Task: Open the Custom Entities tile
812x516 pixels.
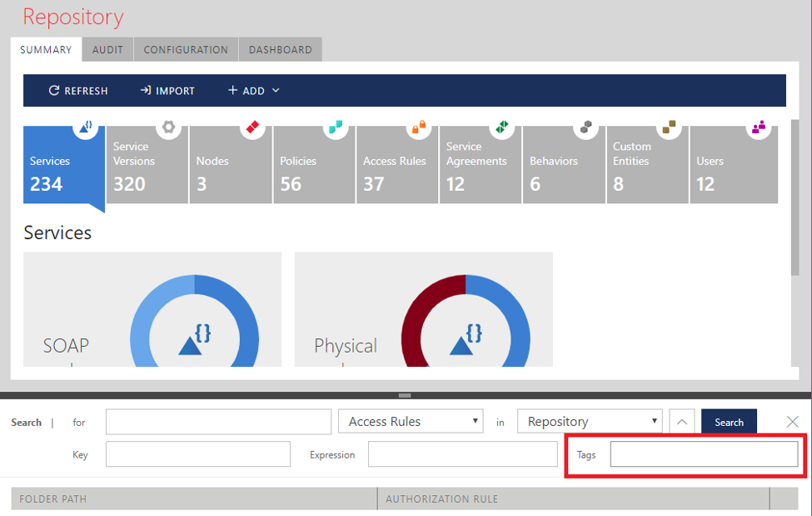Action: tap(647, 164)
